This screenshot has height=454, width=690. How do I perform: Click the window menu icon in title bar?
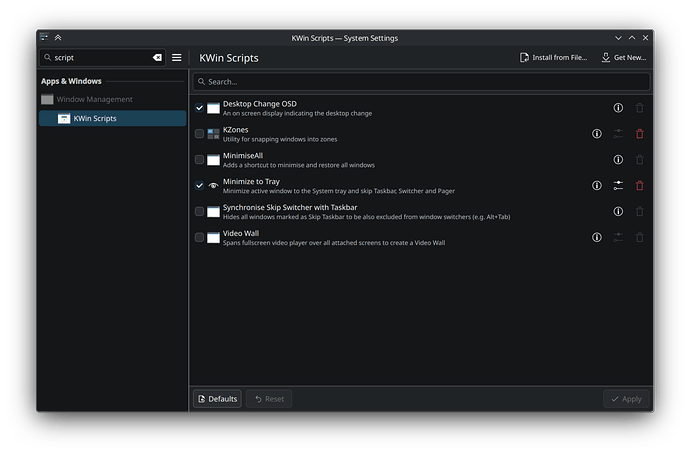pyautogui.click(x=44, y=37)
